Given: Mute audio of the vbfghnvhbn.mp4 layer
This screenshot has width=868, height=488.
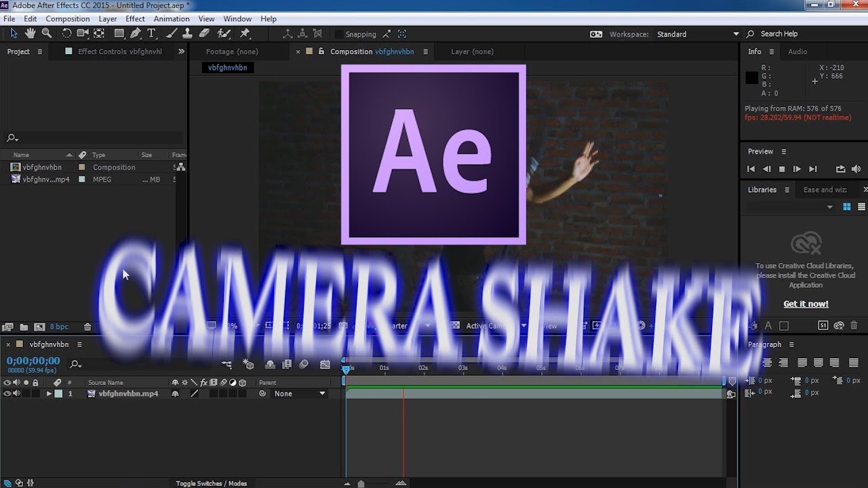Looking at the screenshot, I should (x=16, y=394).
